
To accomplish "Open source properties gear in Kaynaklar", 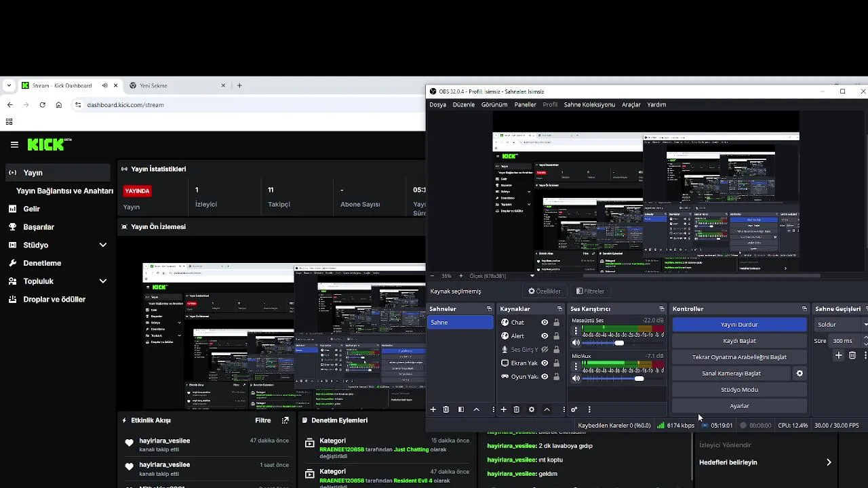I will click(x=532, y=409).
